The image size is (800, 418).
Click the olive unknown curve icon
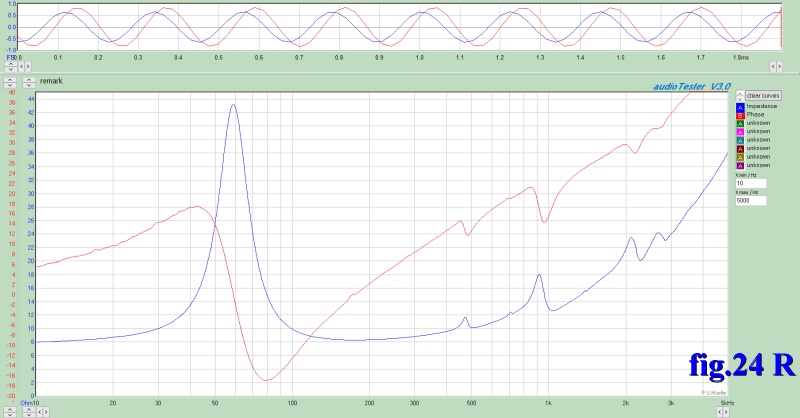click(x=740, y=157)
